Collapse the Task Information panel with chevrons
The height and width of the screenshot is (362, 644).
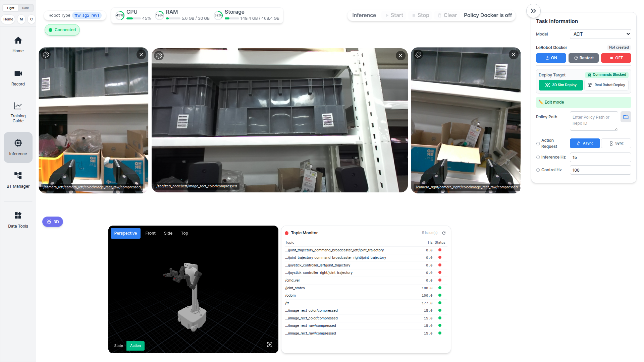pos(533,11)
